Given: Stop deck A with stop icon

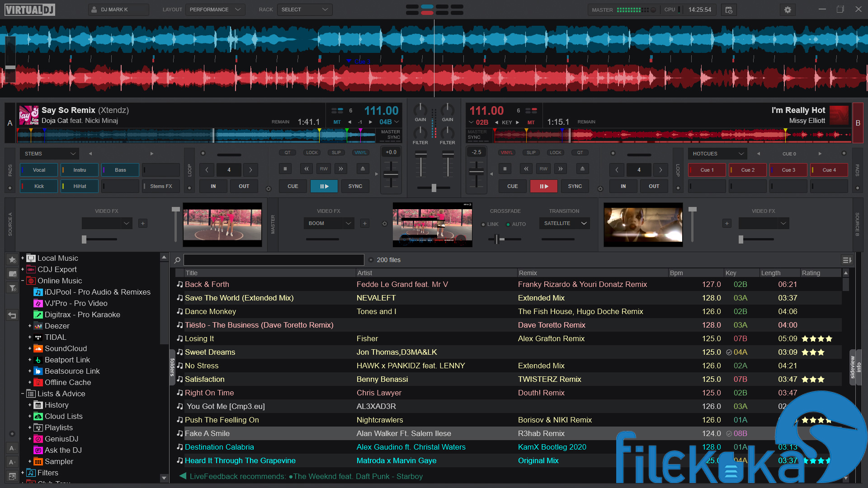Looking at the screenshot, I should (285, 169).
